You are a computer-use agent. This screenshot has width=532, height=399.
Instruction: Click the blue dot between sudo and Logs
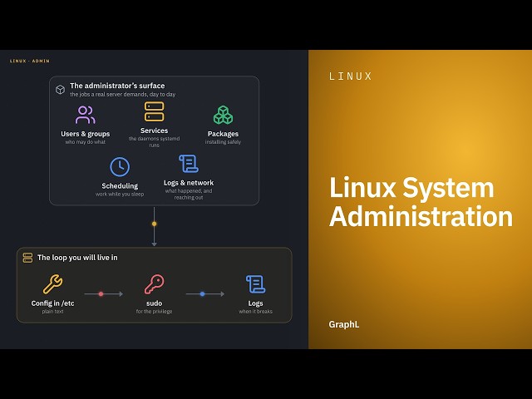202,293
